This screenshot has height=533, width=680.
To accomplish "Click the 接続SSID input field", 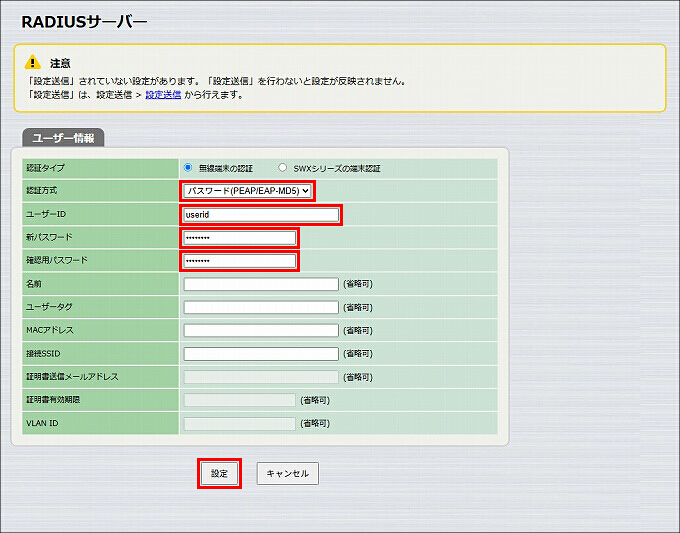I will coord(261,353).
